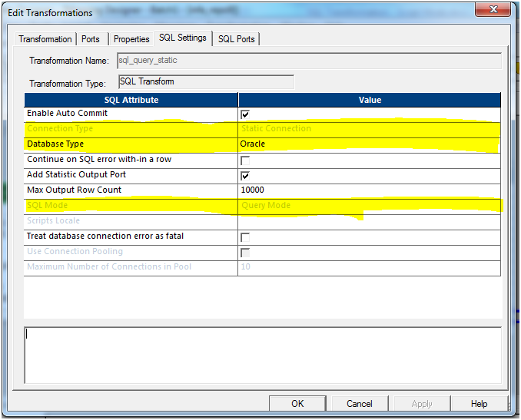Switch to the SQL Ports tab
The image size is (521, 420).
pyautogui.click(x=236, y=39)
